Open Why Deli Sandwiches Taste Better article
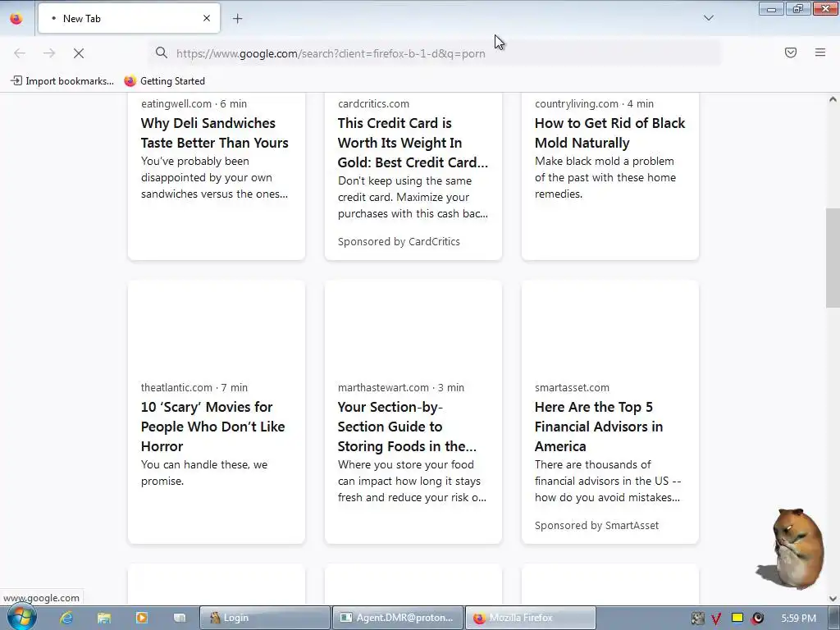 (x=214, y=133)
